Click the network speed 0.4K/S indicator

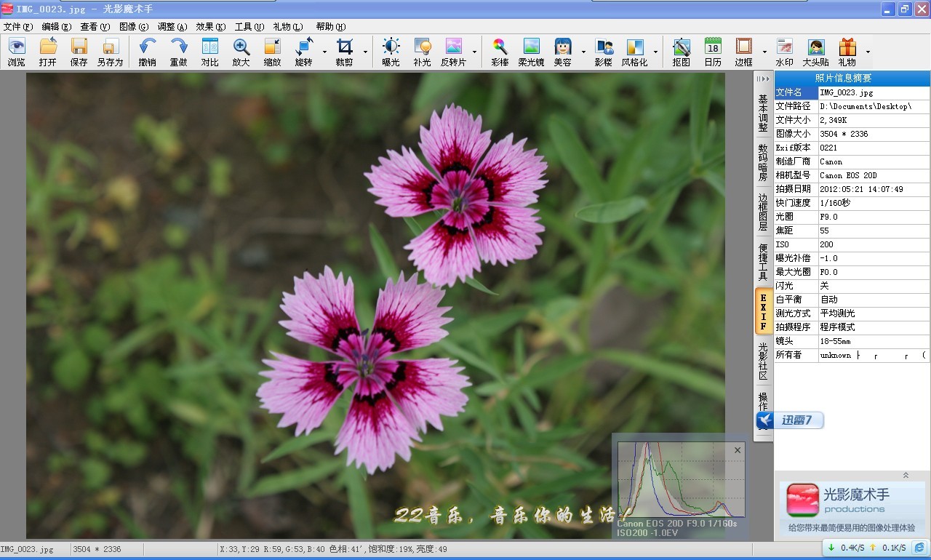[x=846, y=548]
